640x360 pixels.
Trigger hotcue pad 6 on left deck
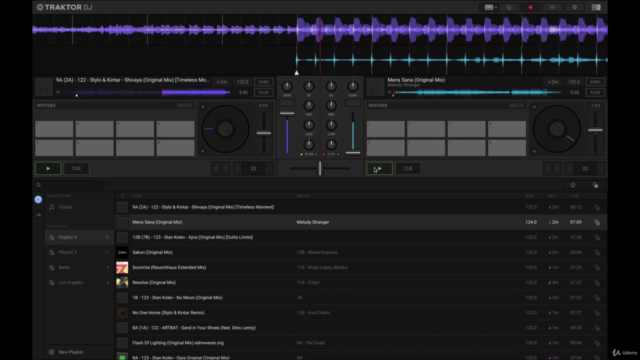pos(95,148)
